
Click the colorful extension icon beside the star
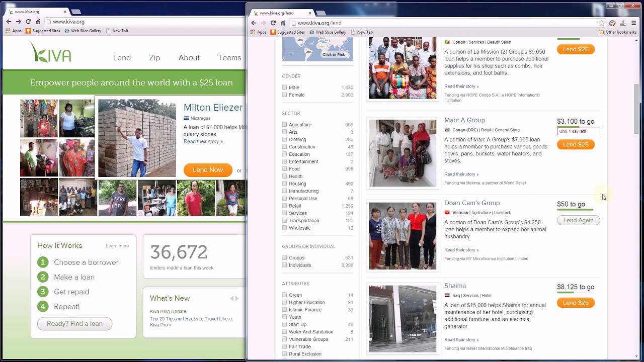612,23
